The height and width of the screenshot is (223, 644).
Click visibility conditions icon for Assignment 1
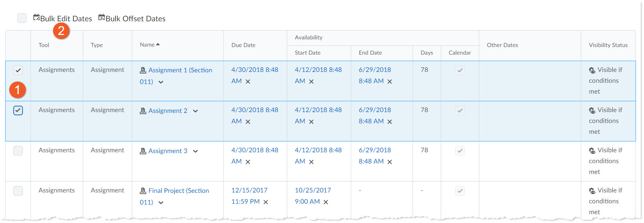[x=592, y=70]
